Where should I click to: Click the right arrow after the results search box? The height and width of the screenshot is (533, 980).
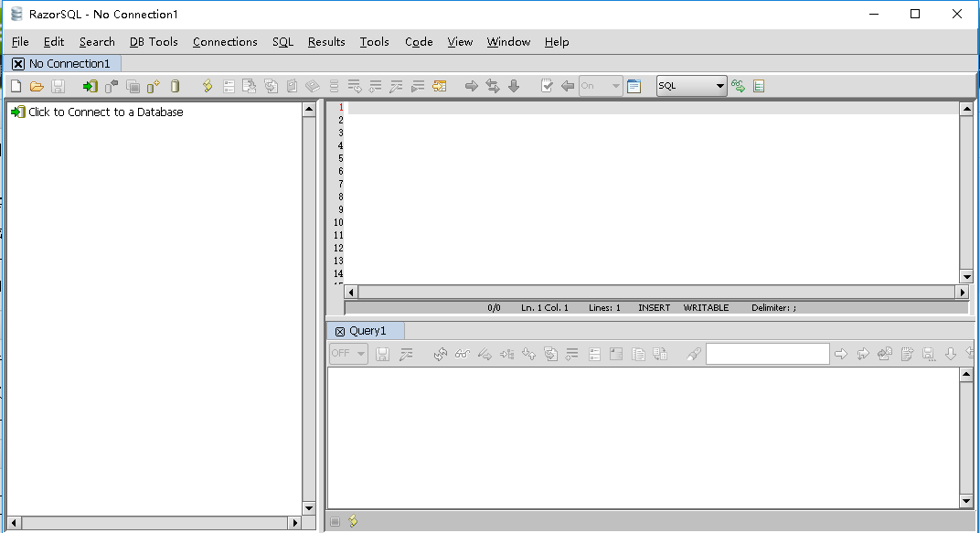[x=841, y=355]
